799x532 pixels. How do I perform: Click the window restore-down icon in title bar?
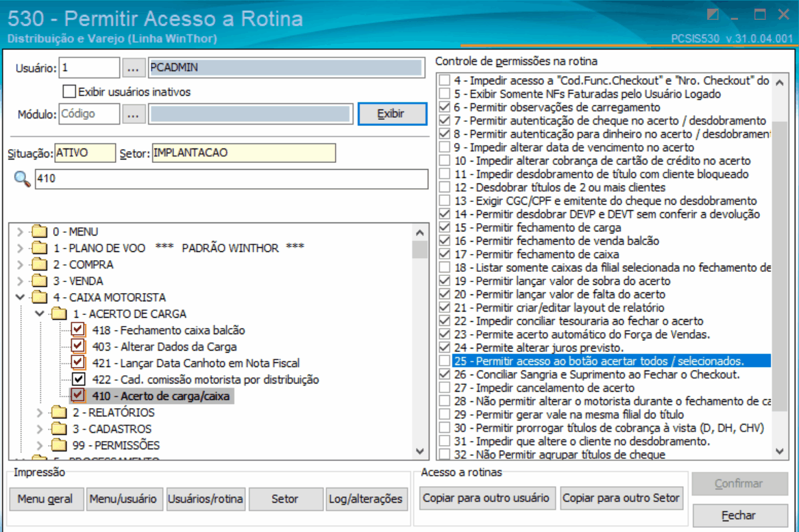pyautogui.click(x=713, y=14)
